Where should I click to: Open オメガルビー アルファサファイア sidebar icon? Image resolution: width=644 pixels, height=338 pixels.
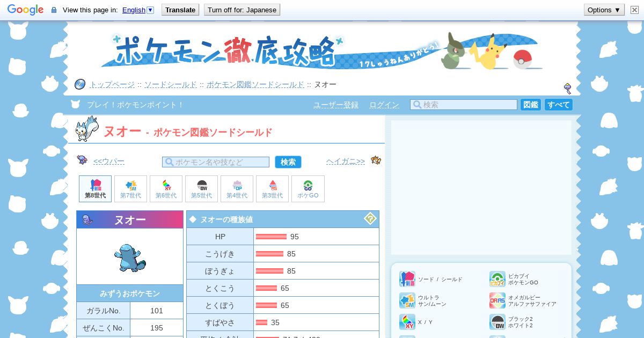point(497,300)
